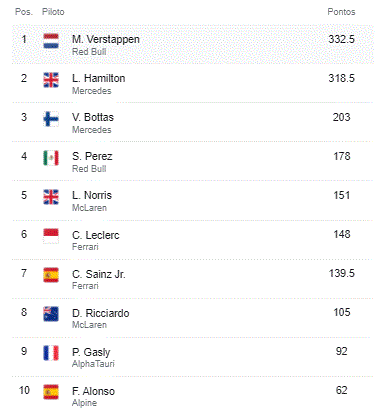Screen dimensions: 375x413
Task: Click the Pos. column header
Action: pyautogui.click(x=24, y=12)
